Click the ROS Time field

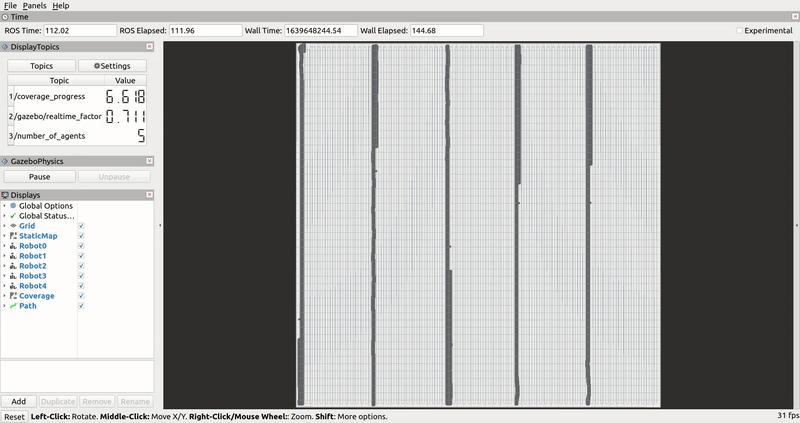pos(80,31)
